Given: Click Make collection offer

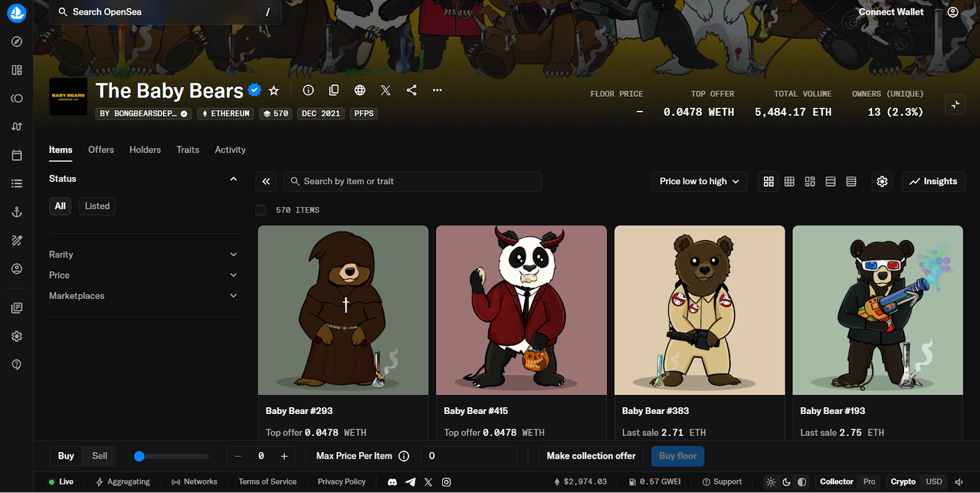Looking at the screenshot, I should coord(591,456).
